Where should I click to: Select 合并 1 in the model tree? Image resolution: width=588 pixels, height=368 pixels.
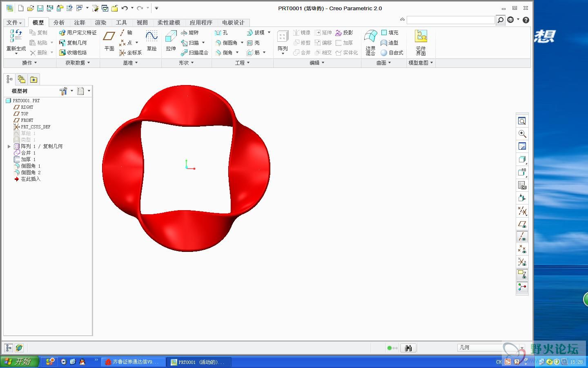[x=24, y=153]
